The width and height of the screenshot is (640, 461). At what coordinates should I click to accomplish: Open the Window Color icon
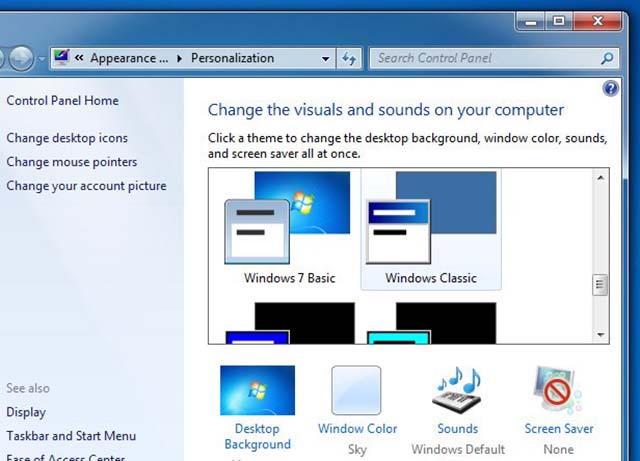tap(356, 390)
